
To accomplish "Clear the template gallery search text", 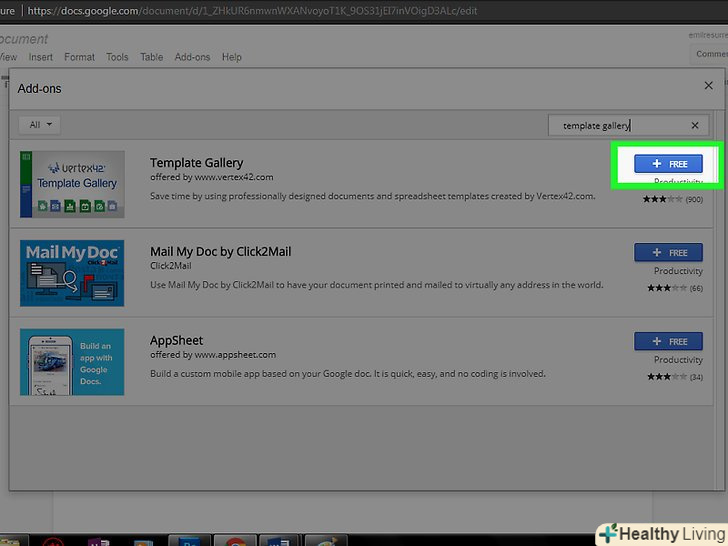I will click(x=695, y=125).
